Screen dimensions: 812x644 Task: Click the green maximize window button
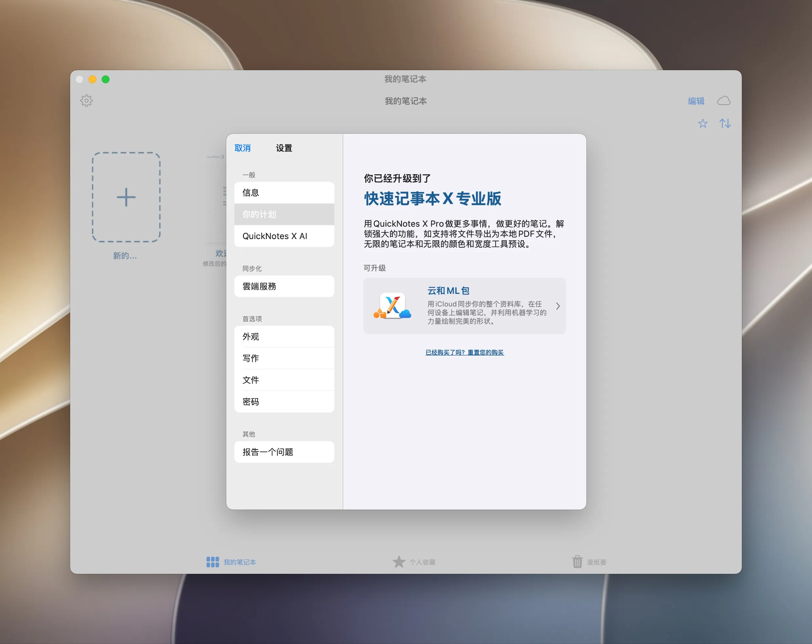point(106,79)
